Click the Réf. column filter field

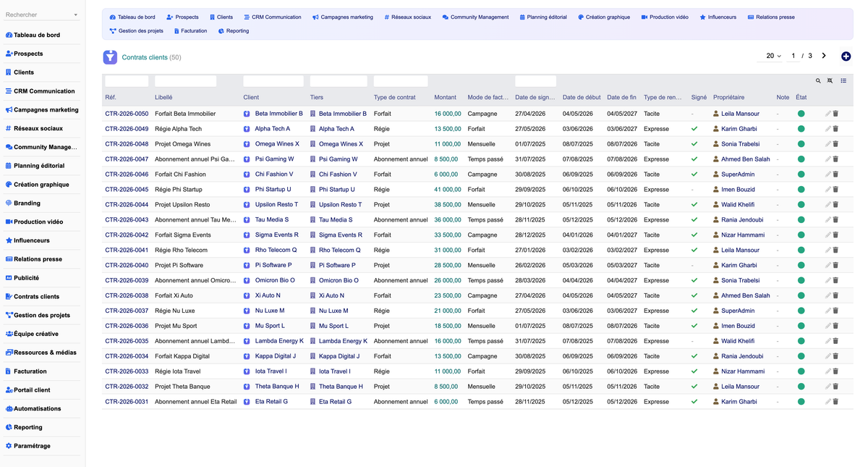[127, 81]
